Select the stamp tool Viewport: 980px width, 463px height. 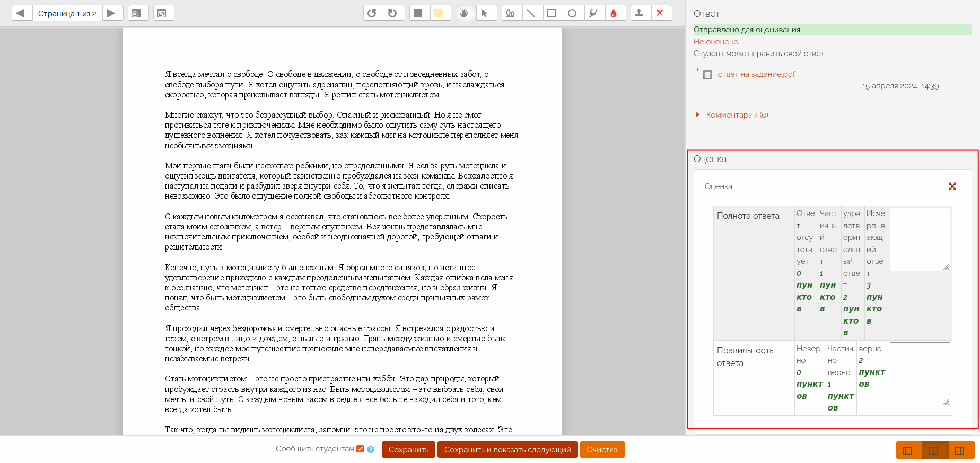tap(640, 13)
